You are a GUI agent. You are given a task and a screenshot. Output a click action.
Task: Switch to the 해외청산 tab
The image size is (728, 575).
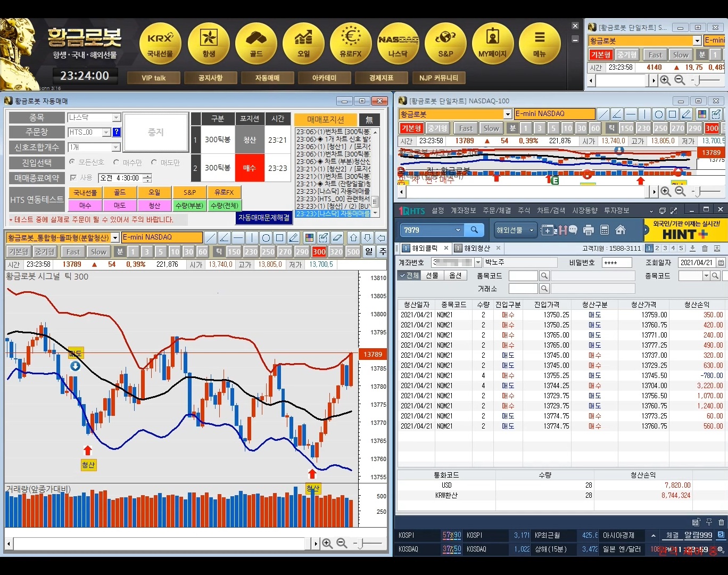click(x=477, y=248)
